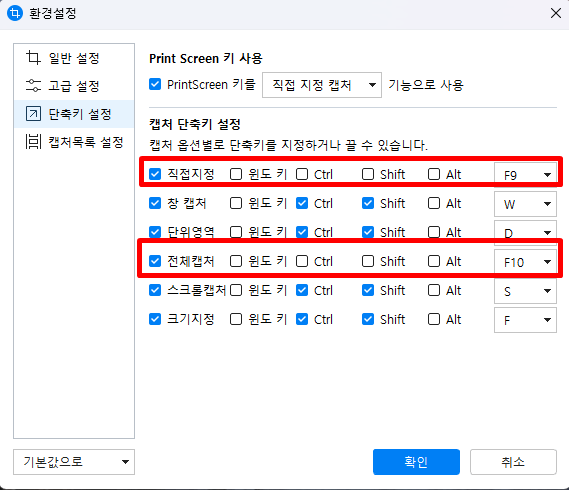Enable 윈도 키 for 크기지정

click(236, 319)
